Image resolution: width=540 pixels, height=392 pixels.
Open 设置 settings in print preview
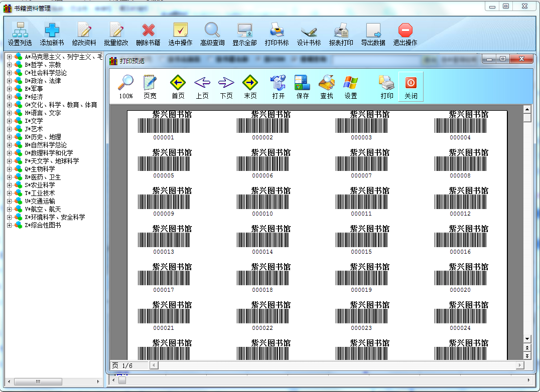[351, 87]
